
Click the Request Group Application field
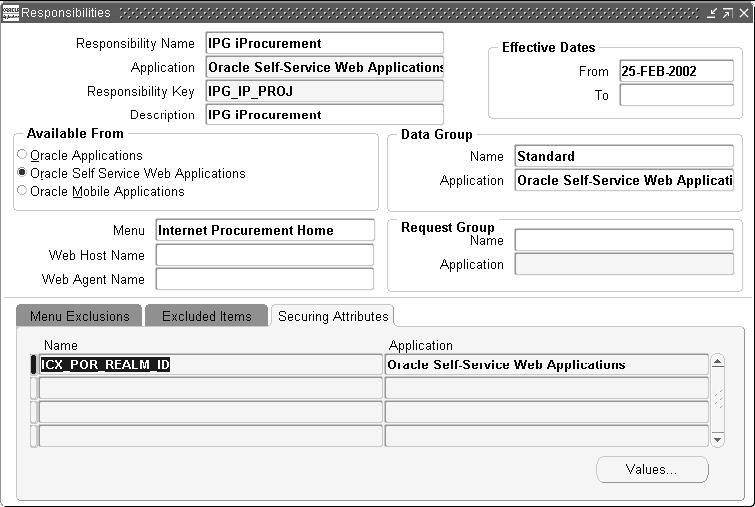coord(624,264)
